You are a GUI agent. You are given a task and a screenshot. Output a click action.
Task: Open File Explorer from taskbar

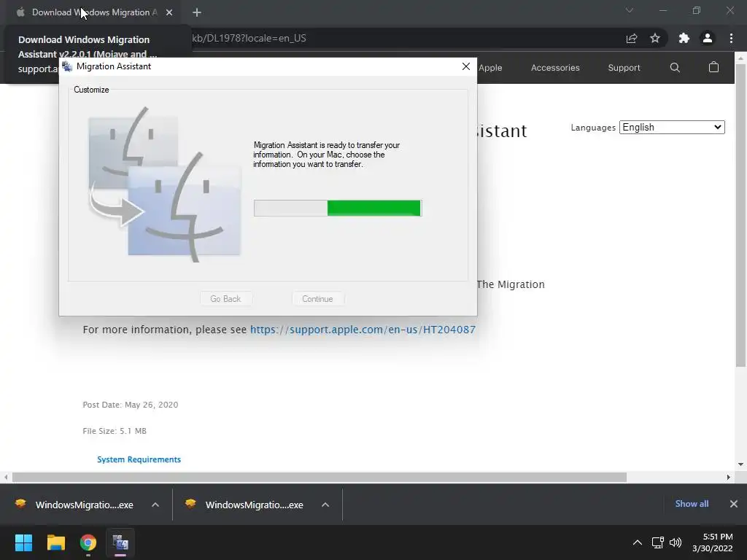(55, 542)
